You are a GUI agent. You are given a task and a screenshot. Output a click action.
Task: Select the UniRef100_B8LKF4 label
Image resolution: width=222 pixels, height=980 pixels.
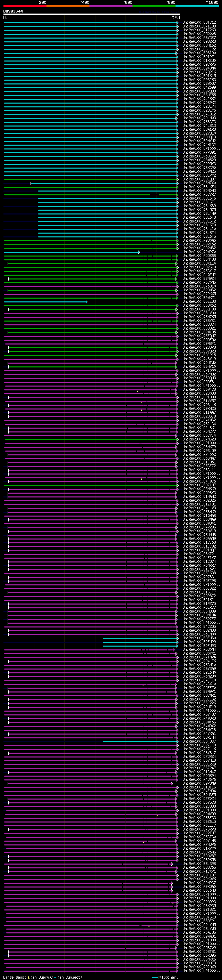point(199,187)
